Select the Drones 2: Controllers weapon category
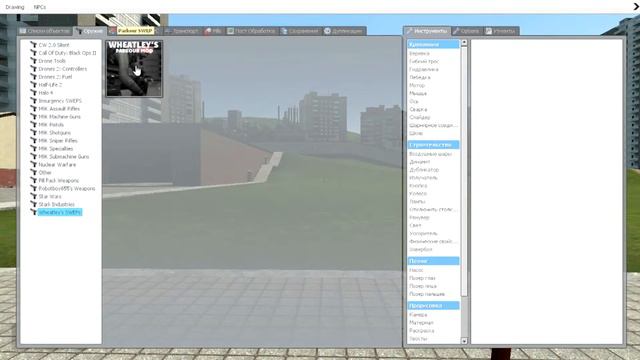 pos(62,69)
